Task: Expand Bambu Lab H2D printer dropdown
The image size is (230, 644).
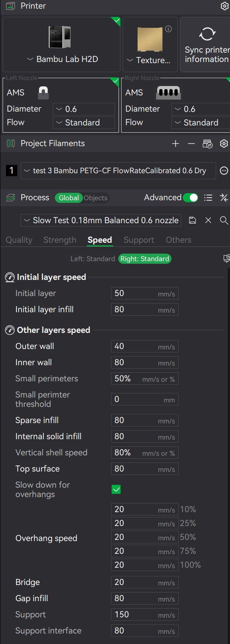Action: (62, 59)
